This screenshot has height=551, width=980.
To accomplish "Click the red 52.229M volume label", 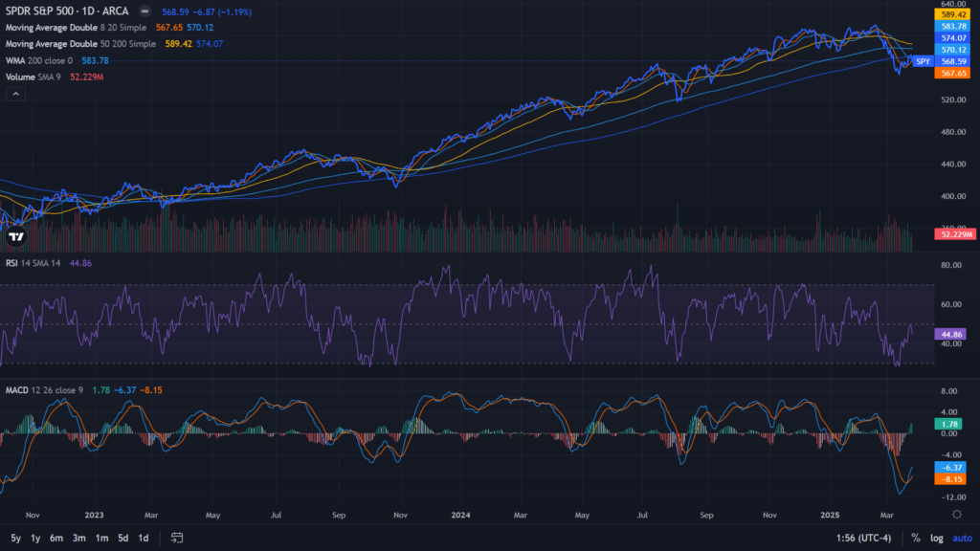I will pos(955,234).
